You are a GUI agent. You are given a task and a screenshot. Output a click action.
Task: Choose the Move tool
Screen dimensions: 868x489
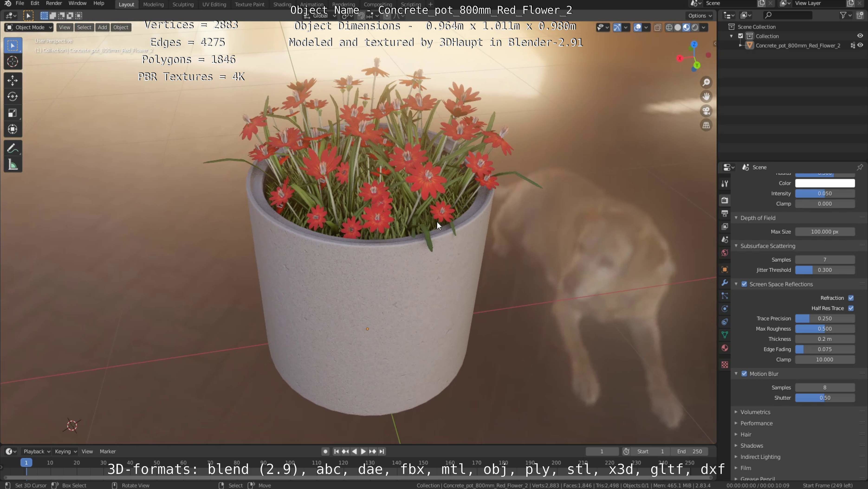[13, 80]
